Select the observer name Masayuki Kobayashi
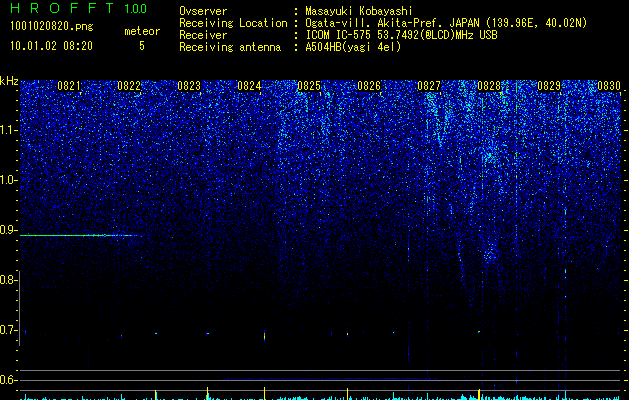The width and height of the screenshot is (629, 400). 359,11
